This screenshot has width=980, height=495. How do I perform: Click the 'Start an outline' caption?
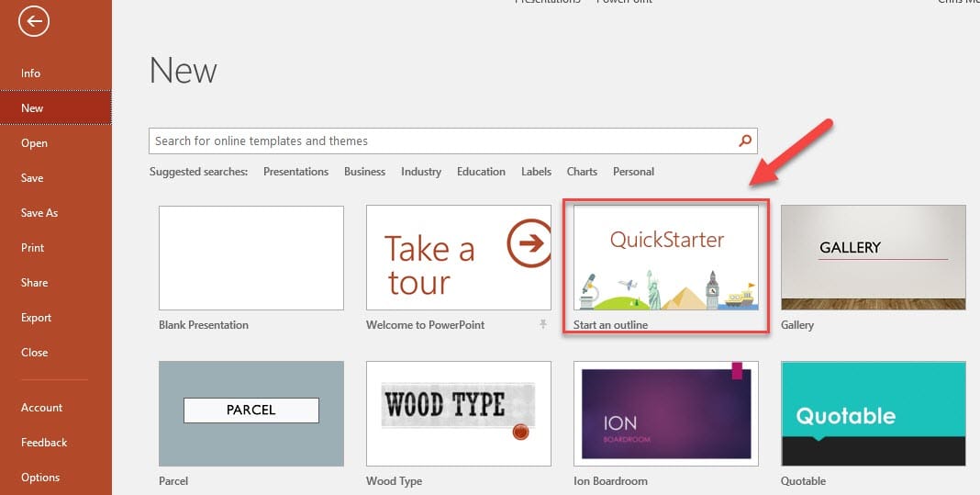(x=610, y=325)
